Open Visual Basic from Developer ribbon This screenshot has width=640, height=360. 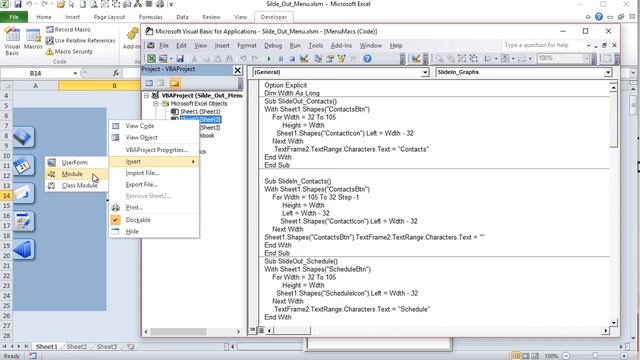click(x=12, y=41)
